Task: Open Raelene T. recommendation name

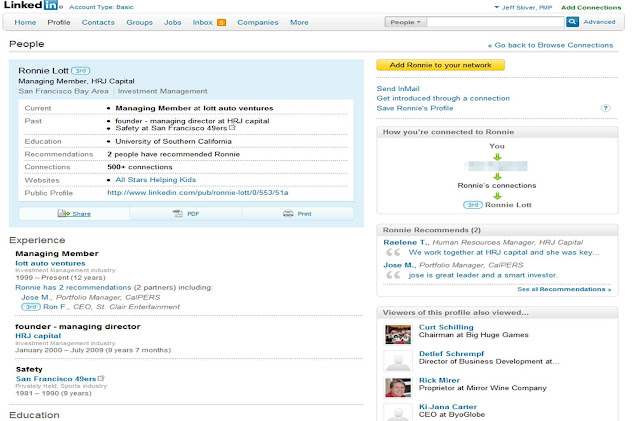Action: click(x=406, y=243)
